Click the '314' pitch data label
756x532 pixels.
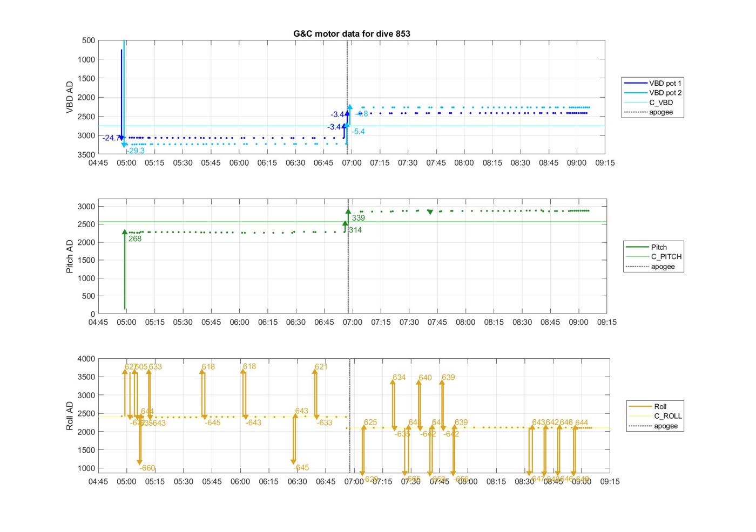[355, 230]
